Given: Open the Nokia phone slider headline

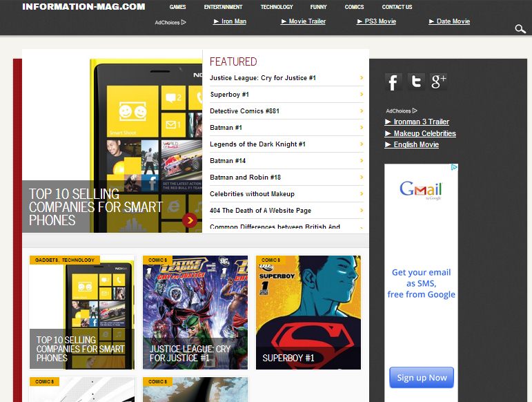Looking at the screenshot, I should (96, 207).
